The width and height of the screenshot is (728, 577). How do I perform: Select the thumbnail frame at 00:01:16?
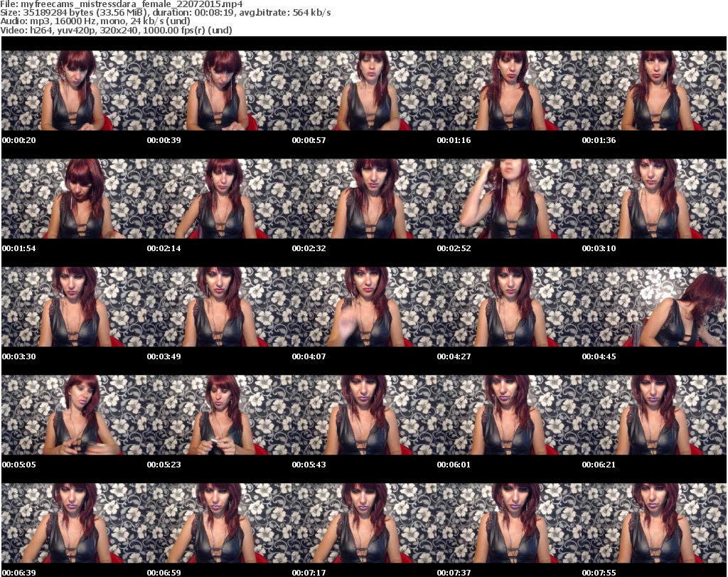pos(509,90)
